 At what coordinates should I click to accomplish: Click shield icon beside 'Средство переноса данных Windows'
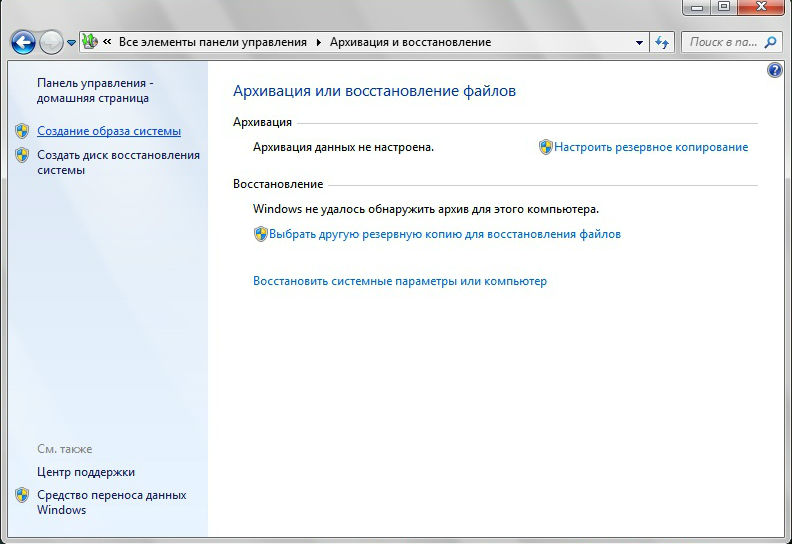22,495
